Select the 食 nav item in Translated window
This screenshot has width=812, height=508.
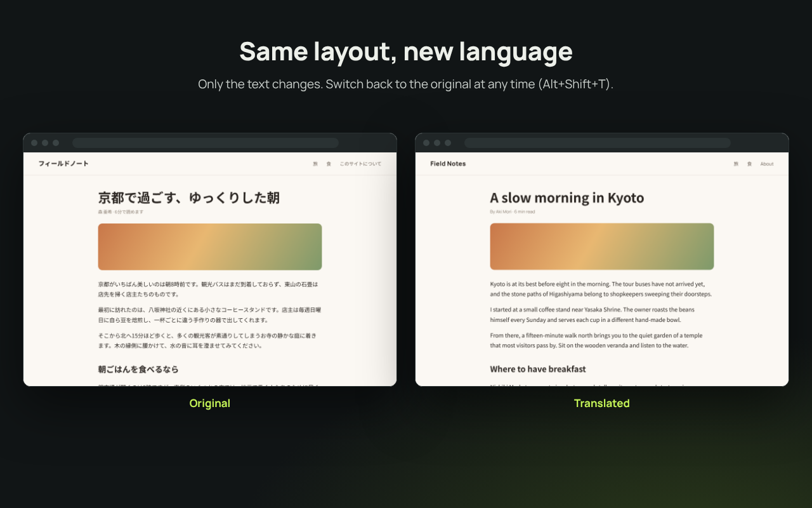click(749, 164)
